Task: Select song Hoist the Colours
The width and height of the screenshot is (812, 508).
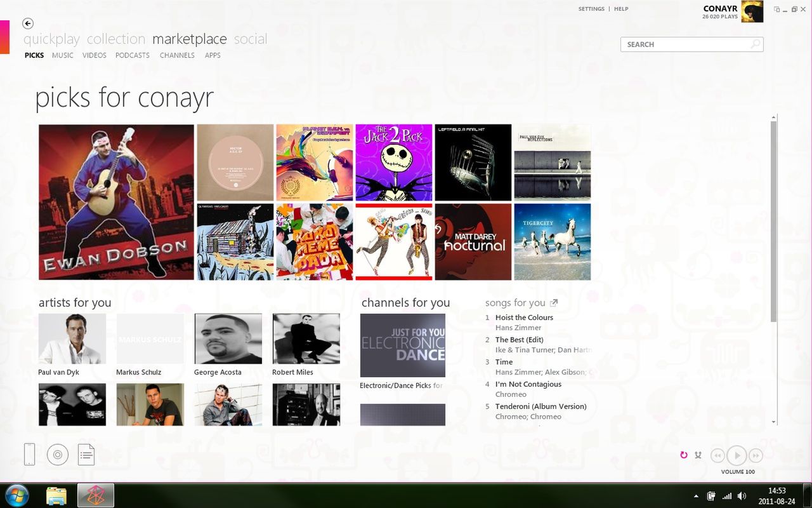Action: point(524,317)
